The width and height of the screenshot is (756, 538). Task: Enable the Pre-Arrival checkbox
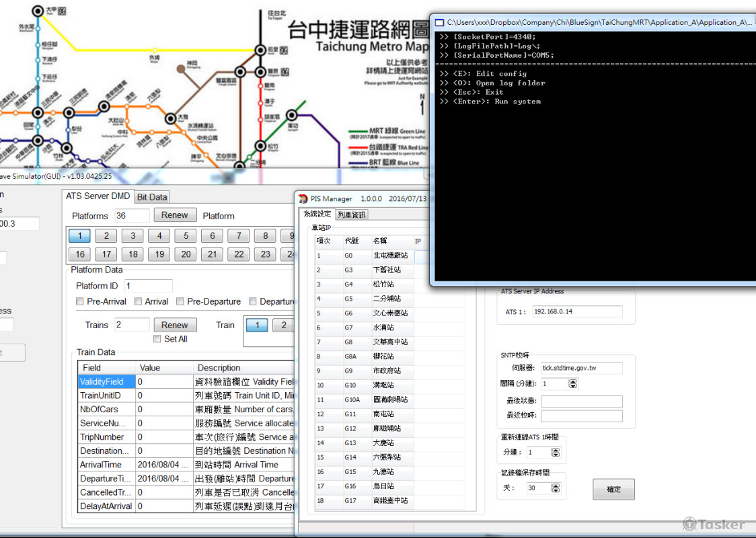(x=79, y=301)
